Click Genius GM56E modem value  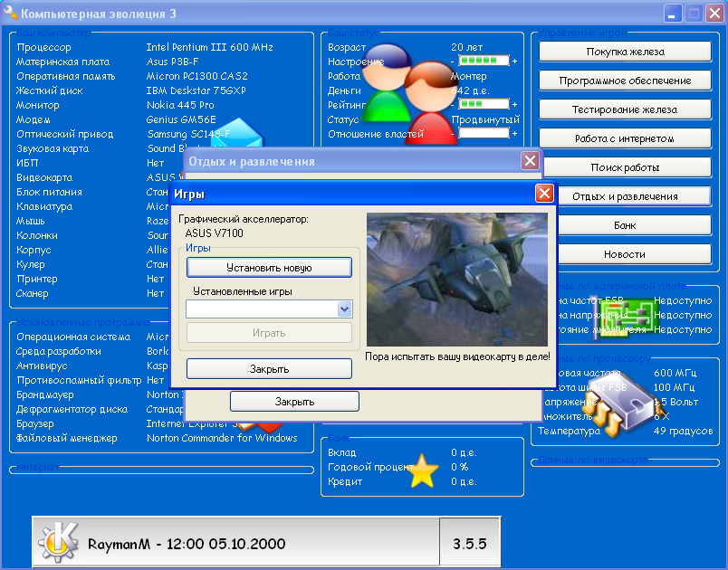pos(181,119)
